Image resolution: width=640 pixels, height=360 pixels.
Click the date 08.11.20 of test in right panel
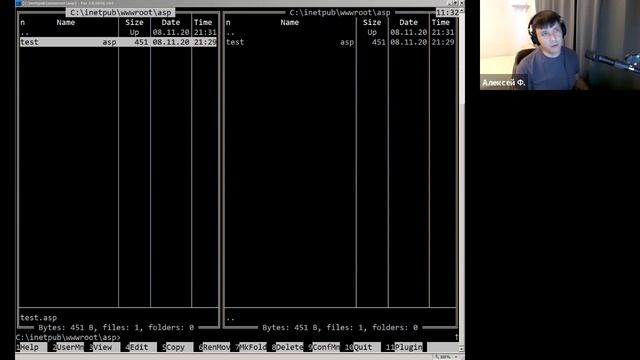pyautogui.click(x=409, y=42)
